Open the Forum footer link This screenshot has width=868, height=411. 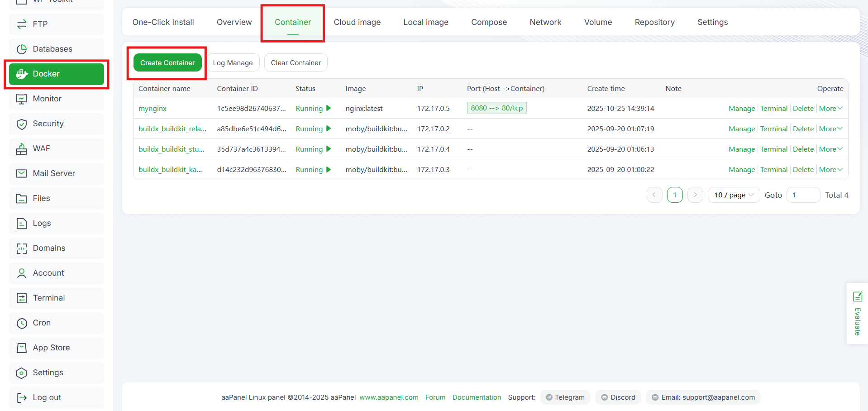coord(435,397)
